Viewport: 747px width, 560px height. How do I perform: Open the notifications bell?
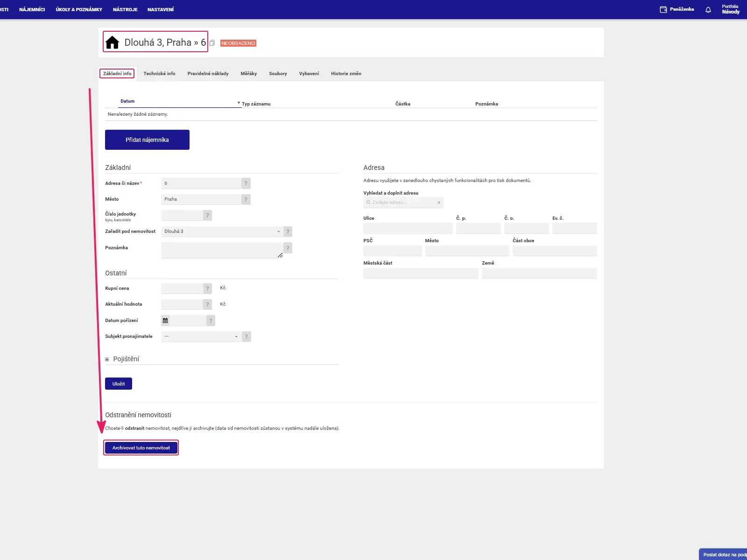pos(708,9)
